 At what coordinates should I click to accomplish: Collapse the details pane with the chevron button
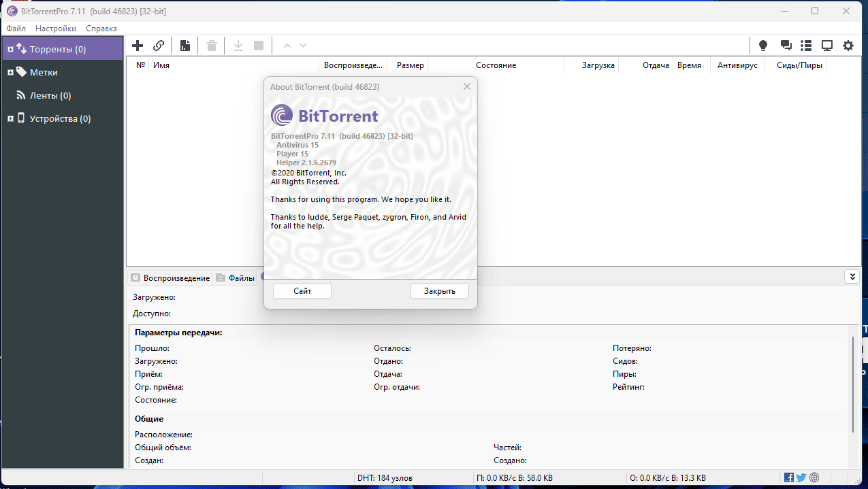[851, 276]
